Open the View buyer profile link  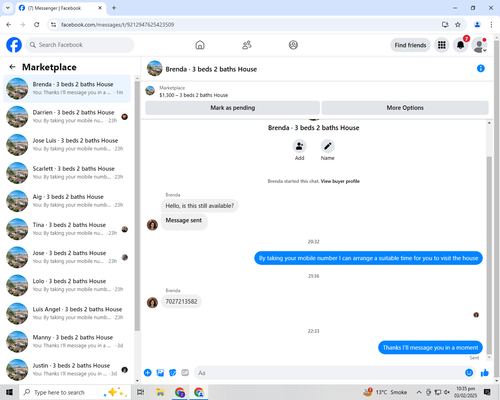340,181
